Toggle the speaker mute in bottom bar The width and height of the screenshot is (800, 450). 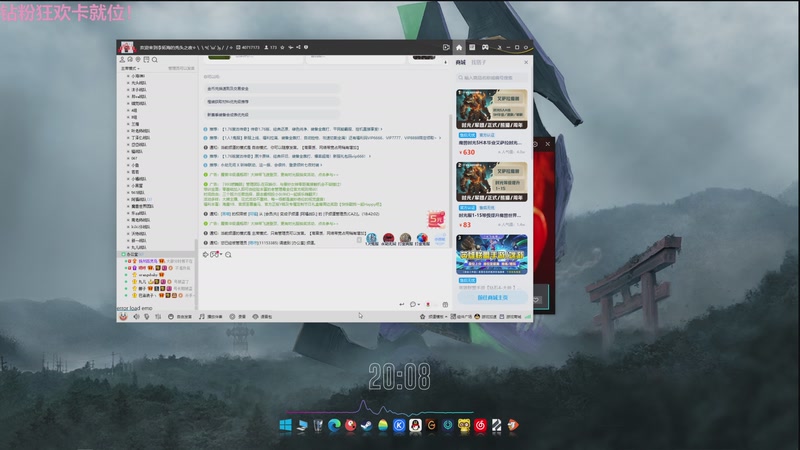136,317
